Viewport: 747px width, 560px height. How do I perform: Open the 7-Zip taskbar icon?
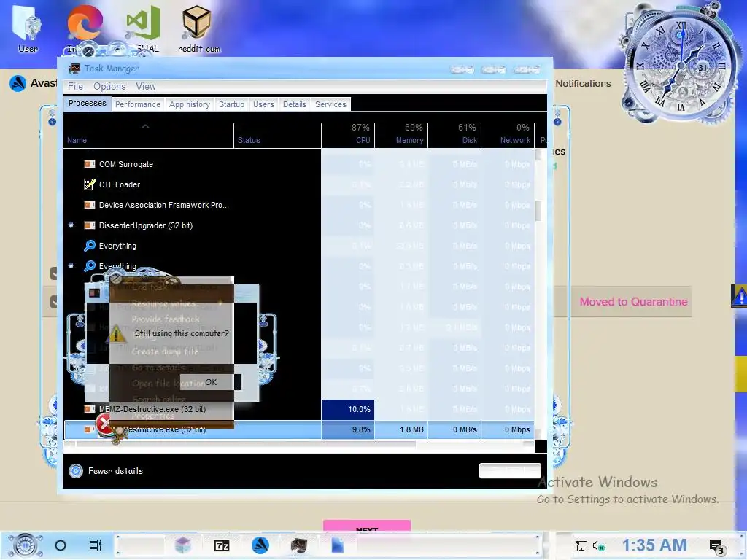[222, 545]
